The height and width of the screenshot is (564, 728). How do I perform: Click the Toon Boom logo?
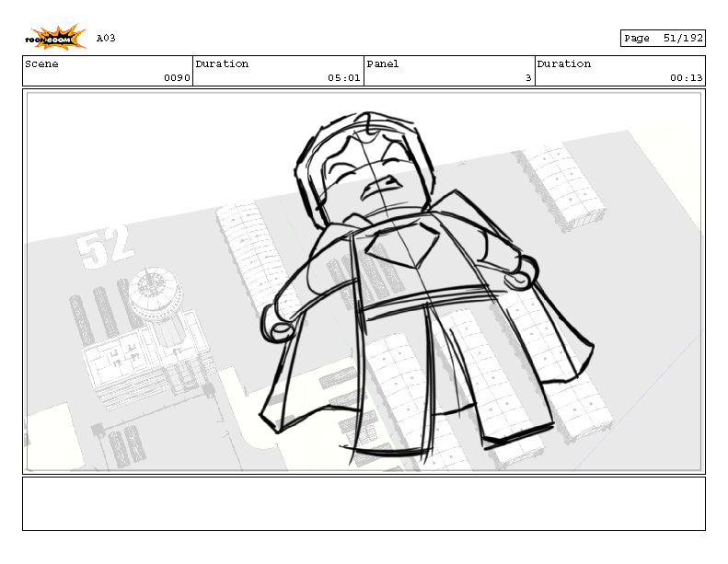click(x=55, y=38)
